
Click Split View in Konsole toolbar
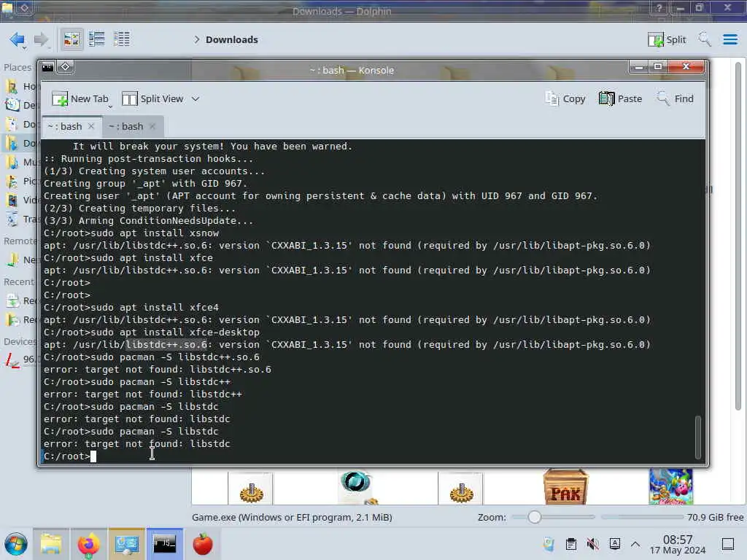(152, 98)
